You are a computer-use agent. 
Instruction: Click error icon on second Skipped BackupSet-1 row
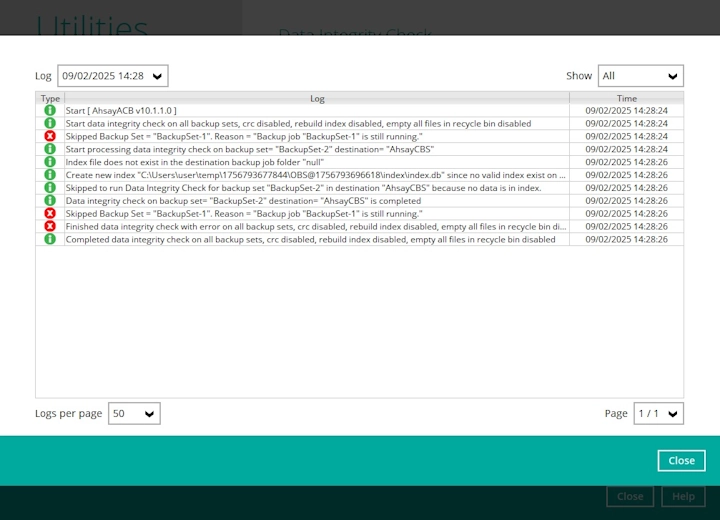50,214
